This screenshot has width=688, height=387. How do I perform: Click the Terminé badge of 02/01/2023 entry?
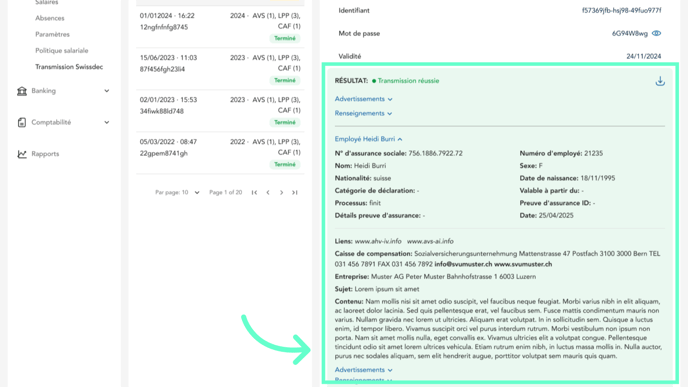point(285,122)
